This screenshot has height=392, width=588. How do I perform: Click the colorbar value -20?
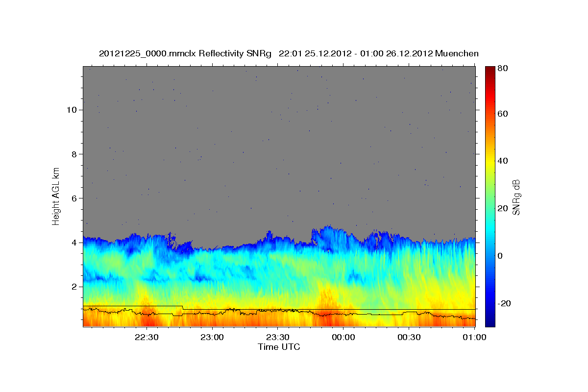click(505, 303)
